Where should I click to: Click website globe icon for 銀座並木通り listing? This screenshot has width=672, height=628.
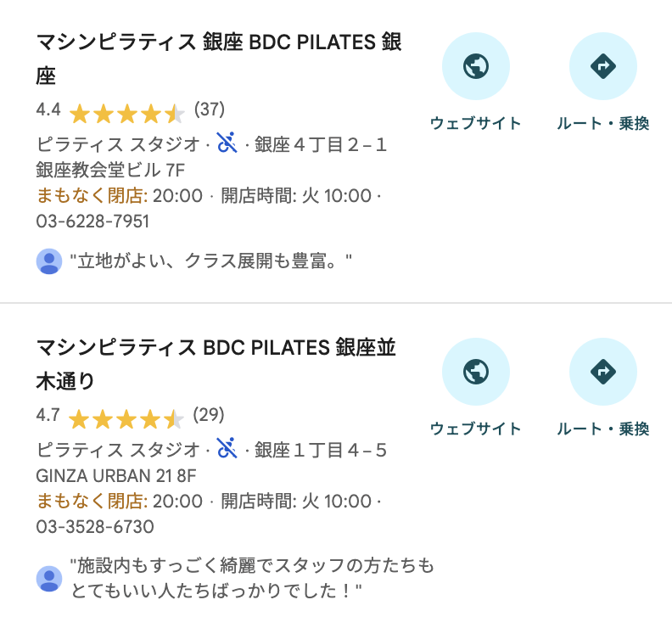tap(476, 372)
